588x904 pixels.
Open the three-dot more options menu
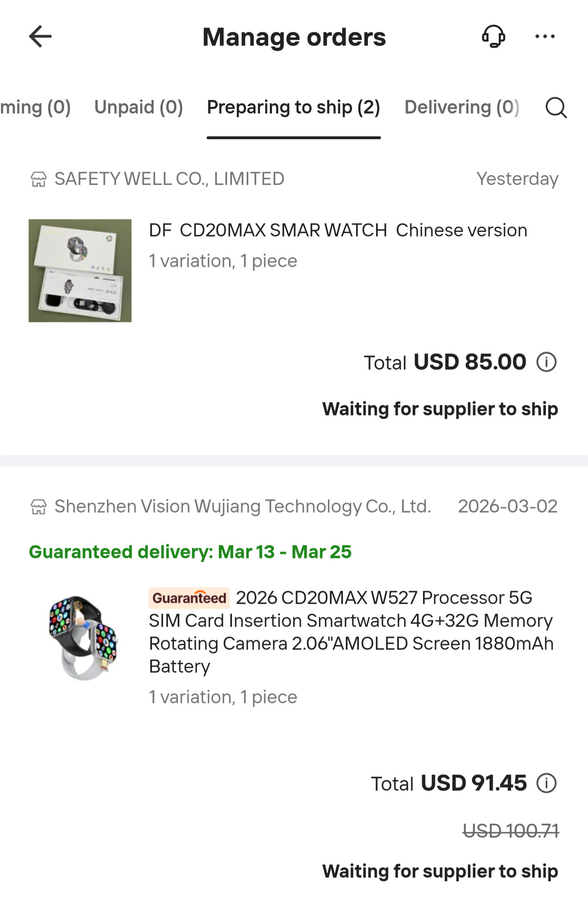coord(545,36)
